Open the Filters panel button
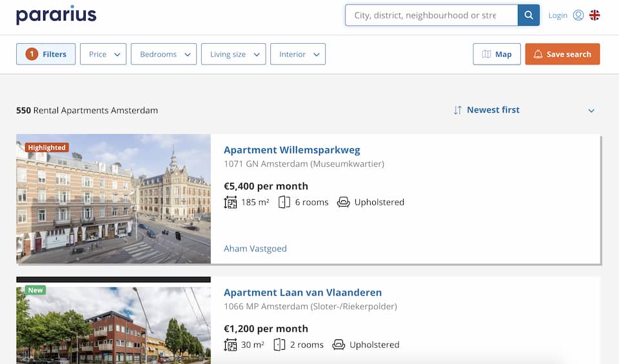Screen dimensions: 619x364 pyautogui.click(x=46, y=54)
